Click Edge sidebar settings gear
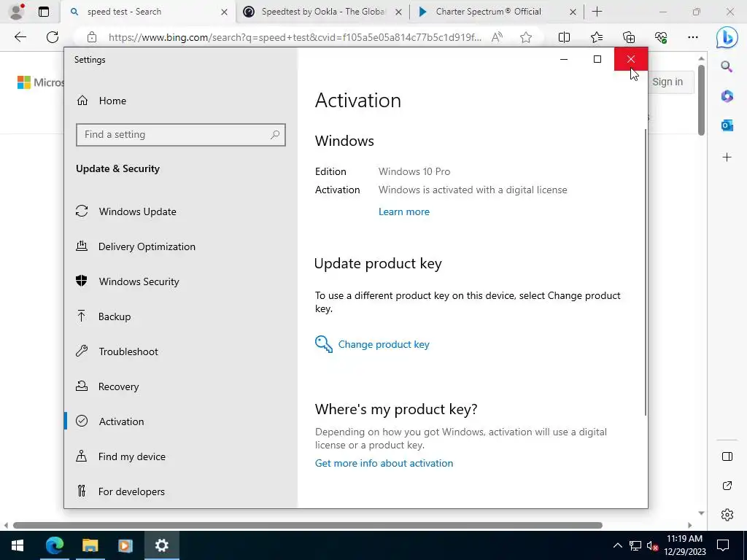Viewport: 747px width, 560px height. pyautogui.click(x=727, y=515)
